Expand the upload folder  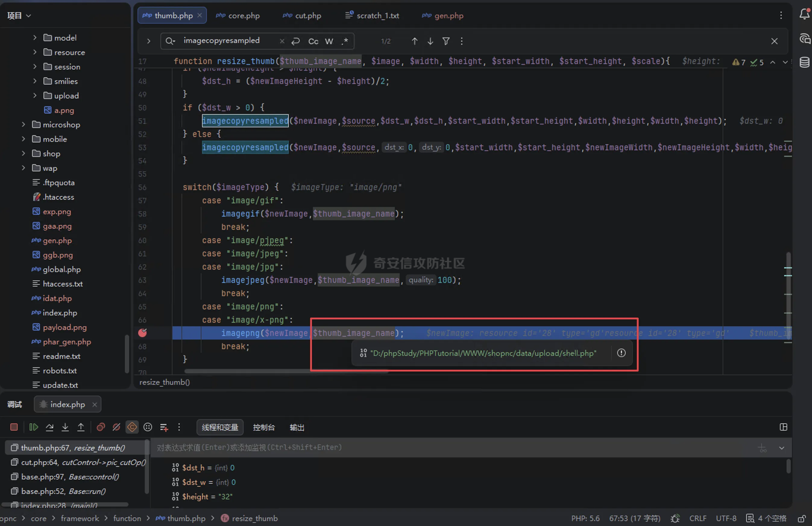[35, 96]
